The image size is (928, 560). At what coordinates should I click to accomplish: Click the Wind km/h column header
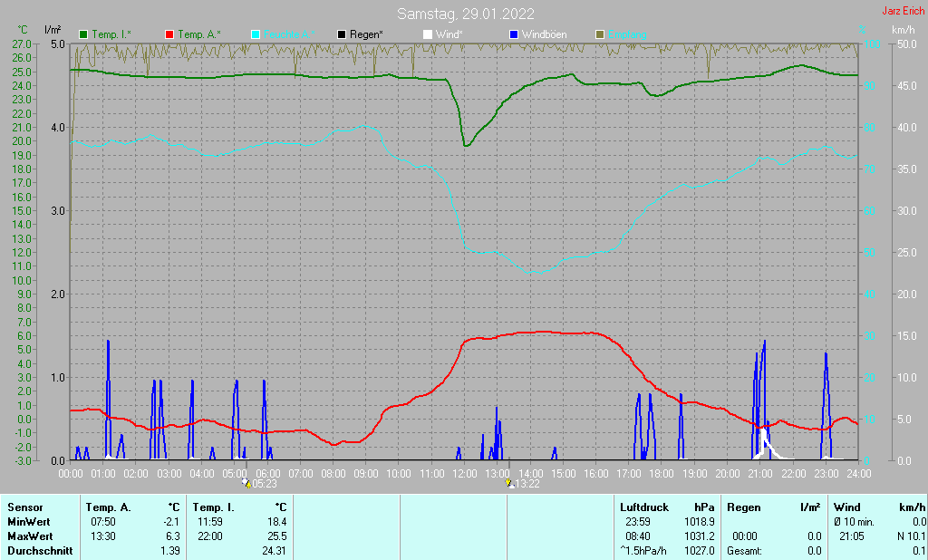point(879,507)
